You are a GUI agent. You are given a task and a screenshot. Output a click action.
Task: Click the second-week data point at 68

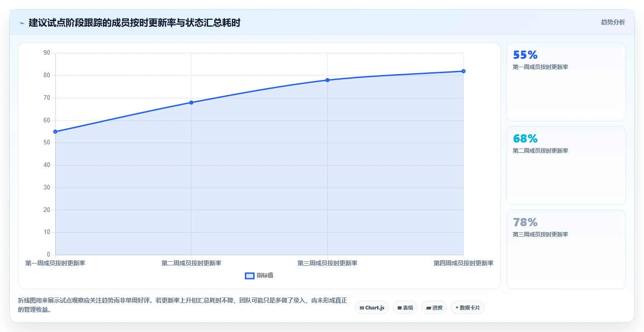click(191, 103)
